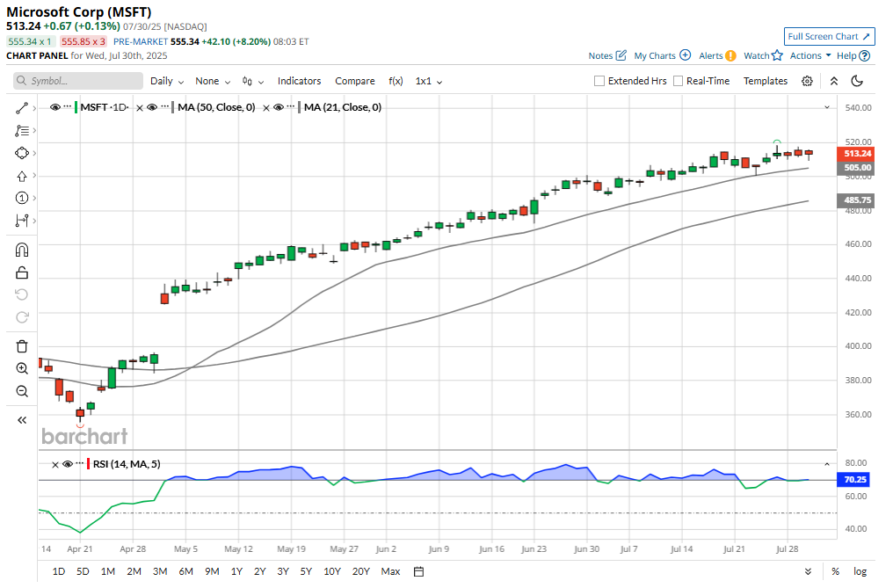
Task: Open the Daily period dropdown
Action: (x=167, y=81)
